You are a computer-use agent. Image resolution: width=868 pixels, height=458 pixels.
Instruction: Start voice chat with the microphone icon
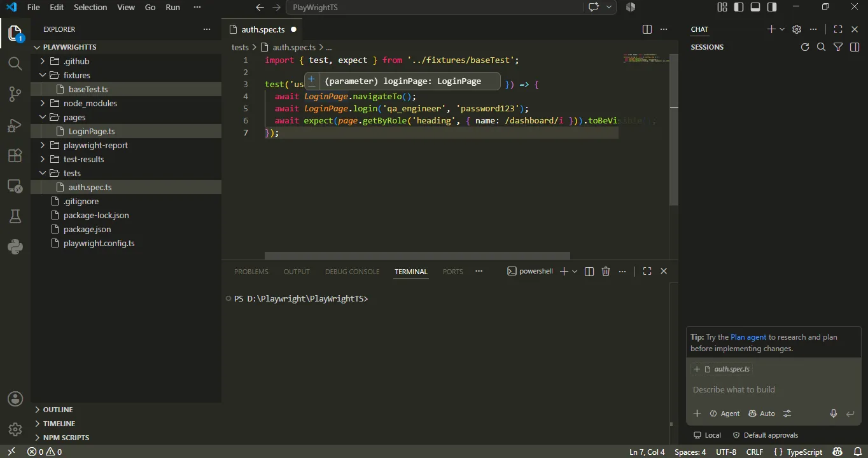[x=834, y=413]
